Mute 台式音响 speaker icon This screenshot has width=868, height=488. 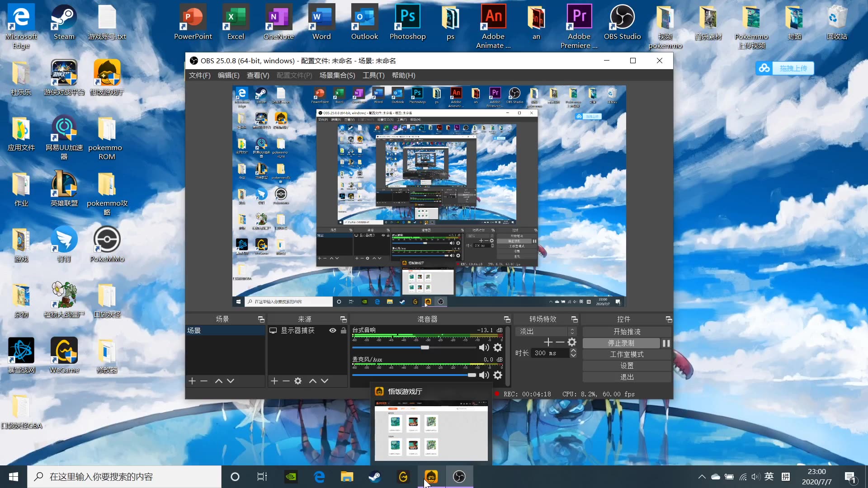(484, 347)
